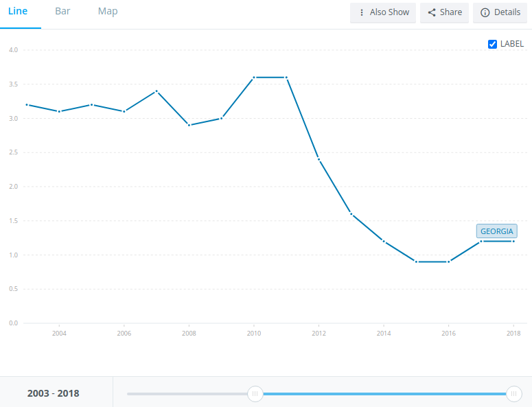Switch to the Bar tab
Image resolution: width=532 pixels, height=407 pixels.
click(62, 12)
